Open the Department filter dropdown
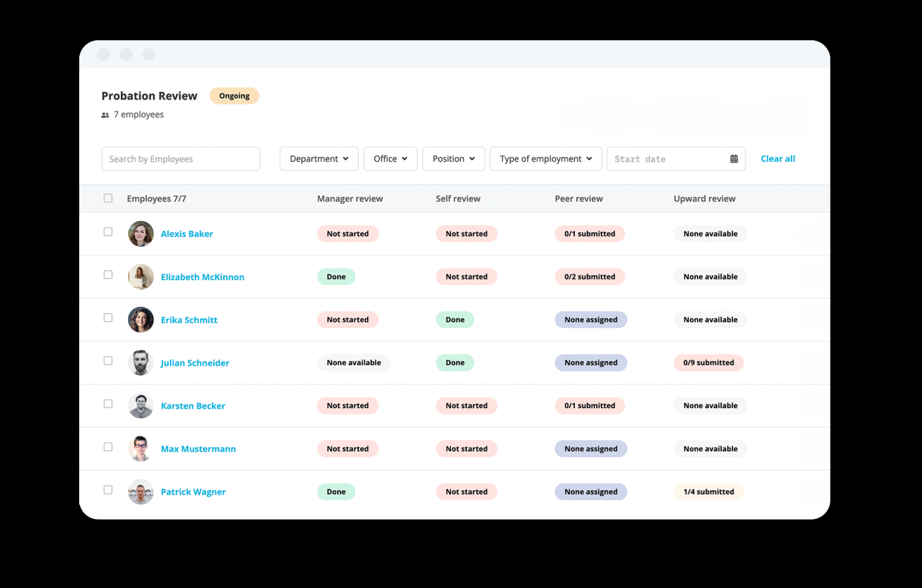This screenshot has width=922, height=588. click(x=318, y=158)
